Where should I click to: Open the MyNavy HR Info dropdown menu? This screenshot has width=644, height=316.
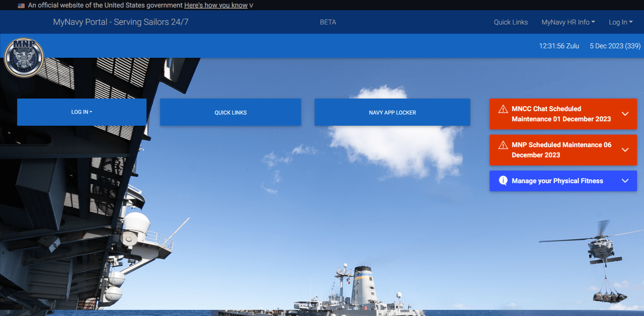click(x=568, y=22)
